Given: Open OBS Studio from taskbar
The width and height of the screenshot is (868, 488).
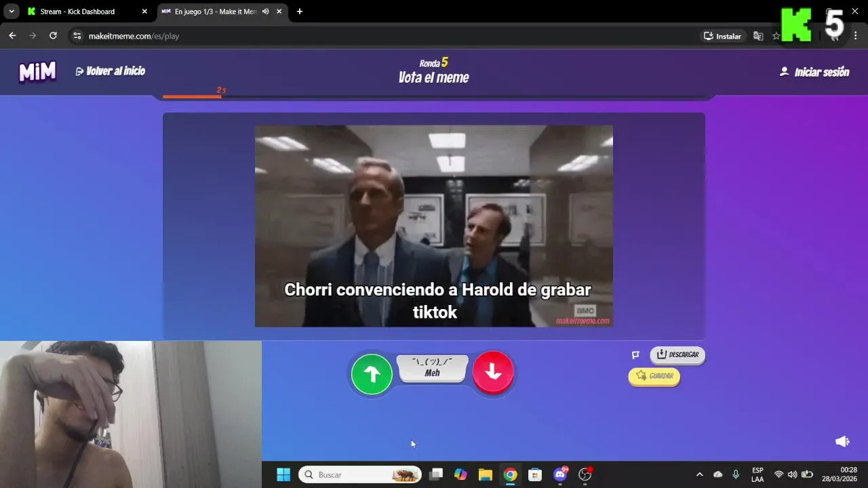Looking at the screenshot, I should (585, 474).
